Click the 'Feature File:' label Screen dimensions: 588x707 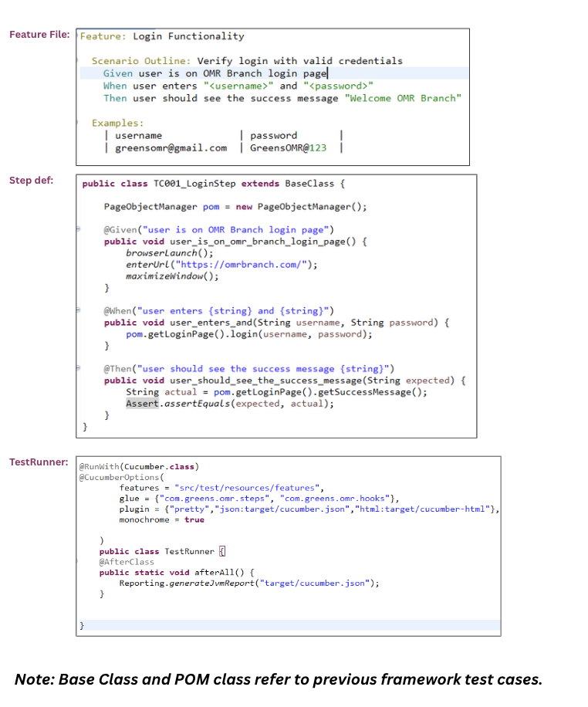tap(39, 35)
